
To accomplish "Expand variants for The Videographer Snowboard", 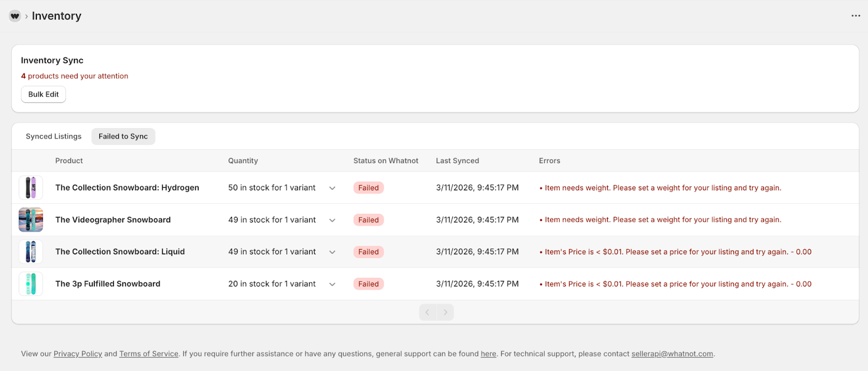I will (332, 220).
